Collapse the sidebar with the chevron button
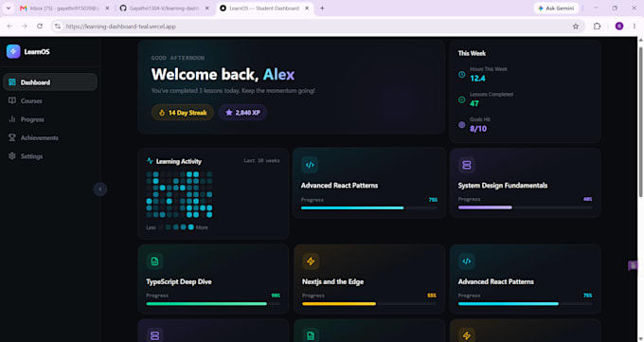The image size is (644, 342). click(99, 189)
